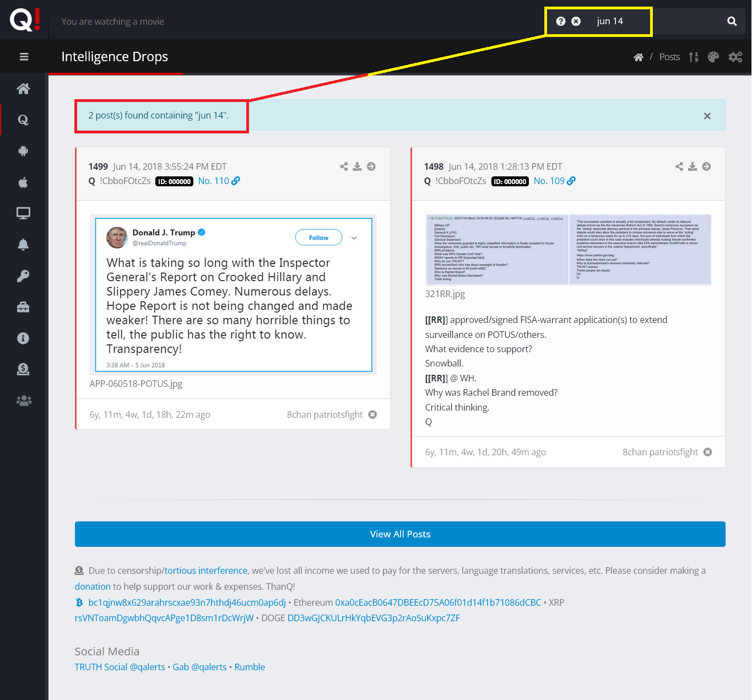Open the info sidebar icon
Viewport: 752px width, 700px height.
pos(23,338)
